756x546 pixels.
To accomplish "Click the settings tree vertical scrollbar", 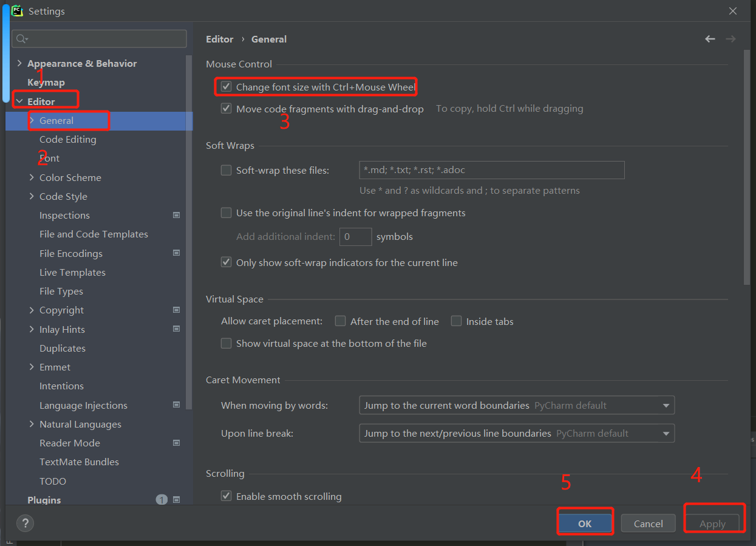I will point(189,231).
